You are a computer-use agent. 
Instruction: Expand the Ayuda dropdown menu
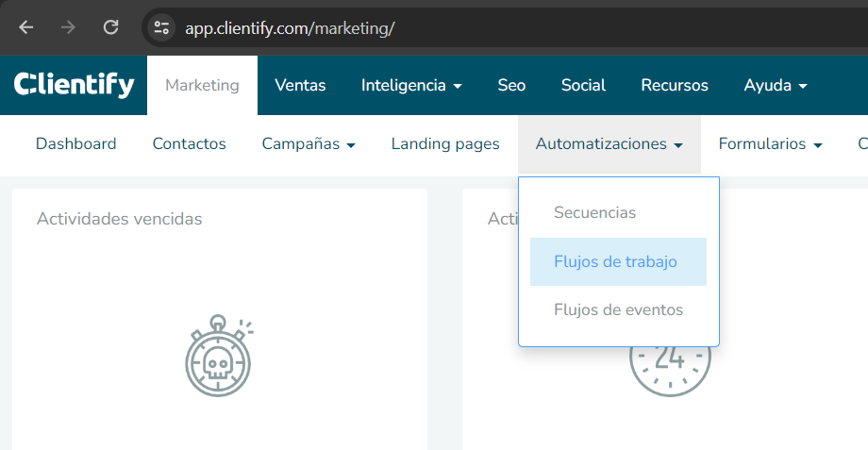click(x=776, y=85)
